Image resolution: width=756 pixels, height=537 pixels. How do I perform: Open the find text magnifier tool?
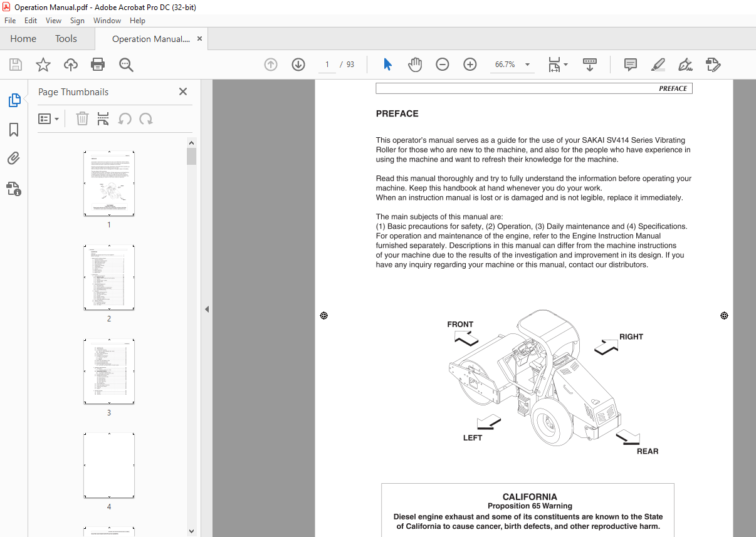tap(126, 65)
